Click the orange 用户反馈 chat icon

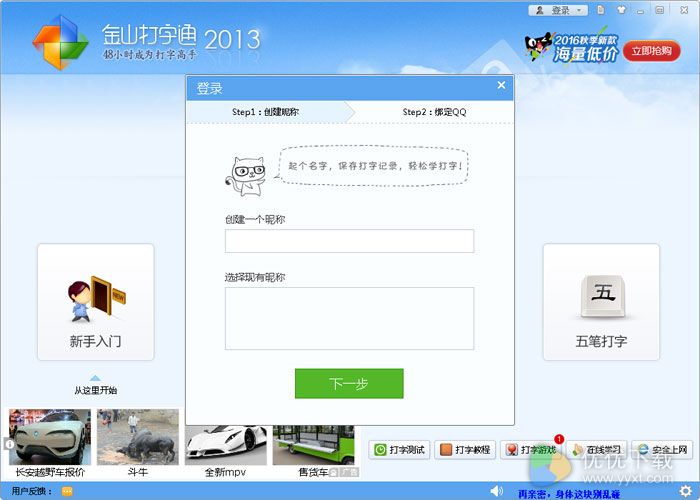pyautogui.click(x=67, y=492)
